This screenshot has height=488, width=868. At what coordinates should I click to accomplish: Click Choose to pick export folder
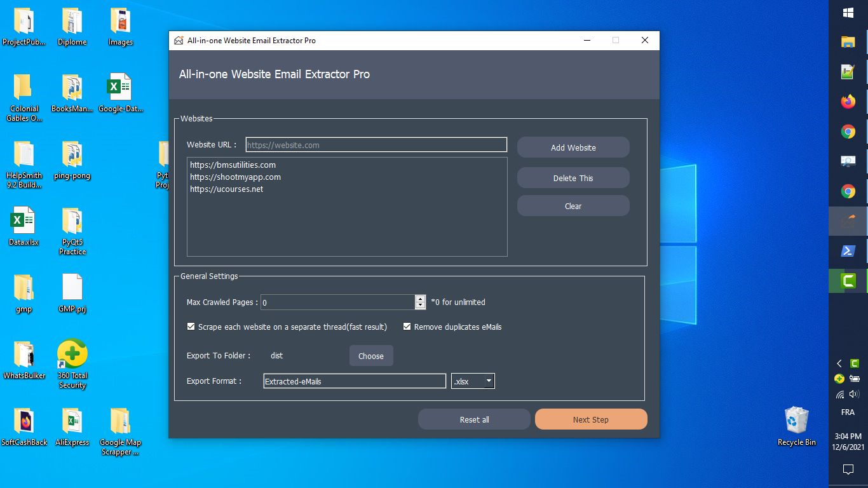click(371, 356)
